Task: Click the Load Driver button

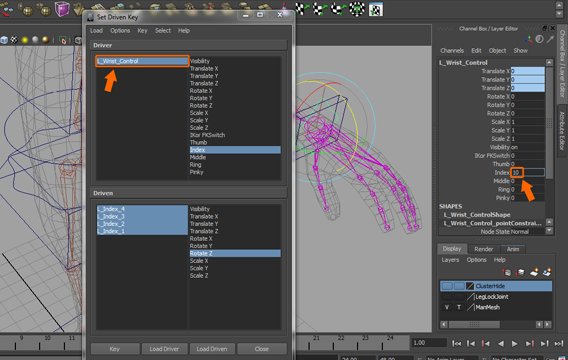Action: point(164,349)
